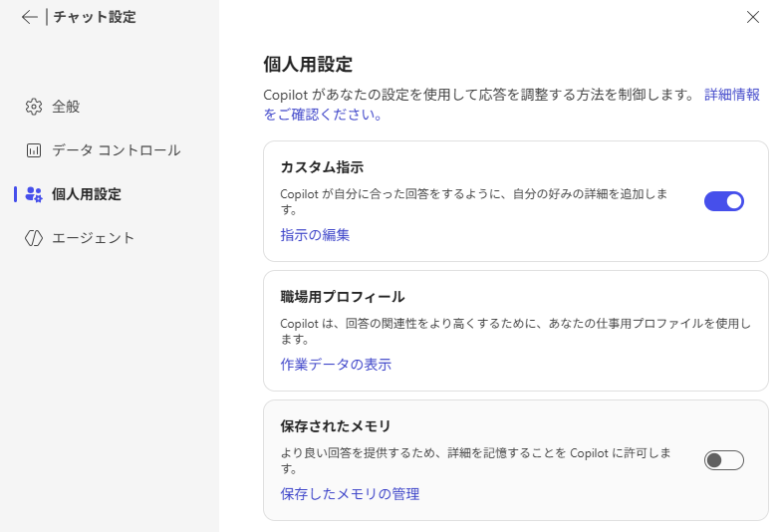
Task: Enable the 保存されたメモリ toggle
Action: tap(723, 460)
